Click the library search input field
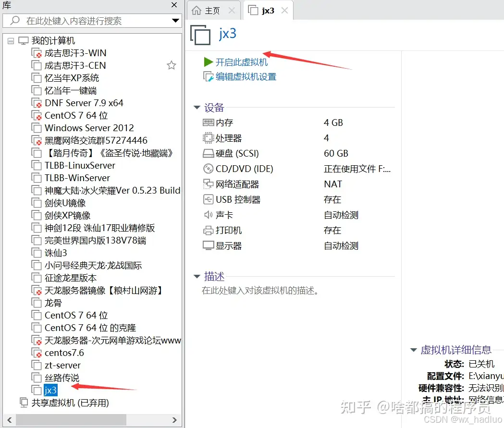This screenshot has width=504, height=428. pos(92,21)
